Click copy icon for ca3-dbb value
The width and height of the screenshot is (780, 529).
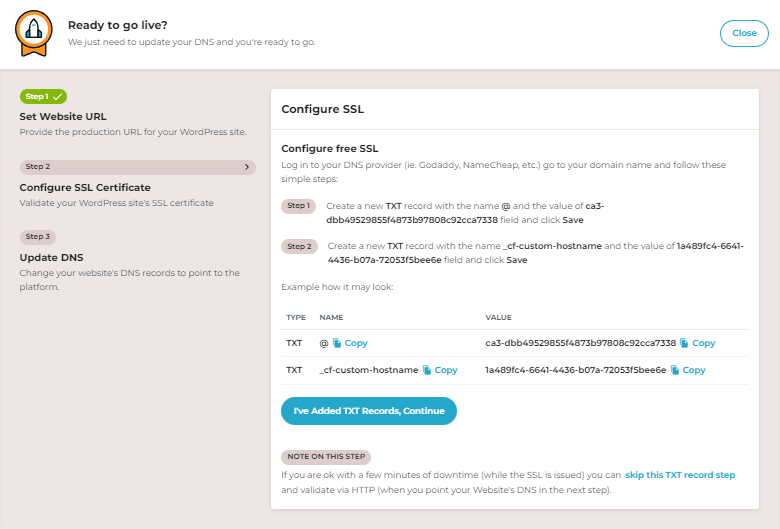684,343
